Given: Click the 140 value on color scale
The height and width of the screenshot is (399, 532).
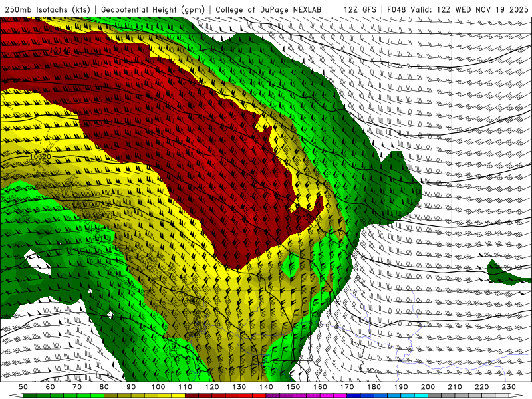Looking at the screenshot, I should click(266, 387).
